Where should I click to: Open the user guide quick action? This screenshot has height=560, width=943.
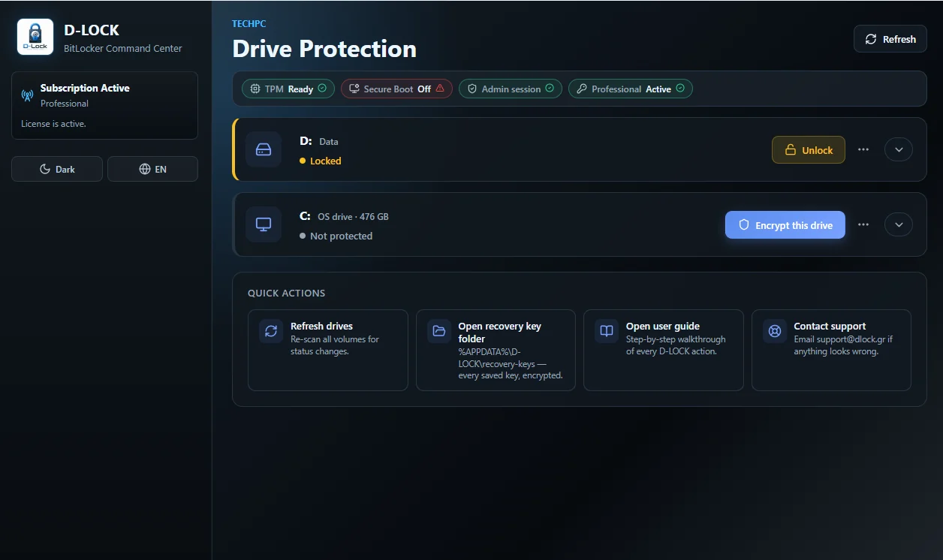664,350
